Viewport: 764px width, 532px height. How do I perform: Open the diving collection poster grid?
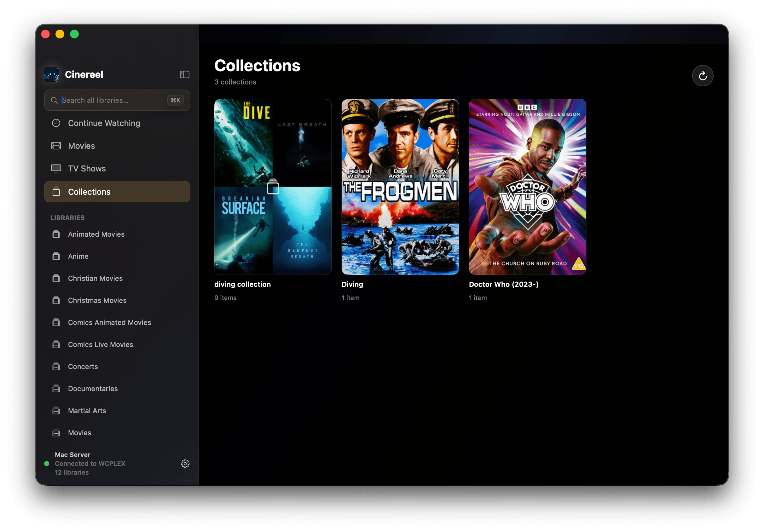(x=273, y=187)
